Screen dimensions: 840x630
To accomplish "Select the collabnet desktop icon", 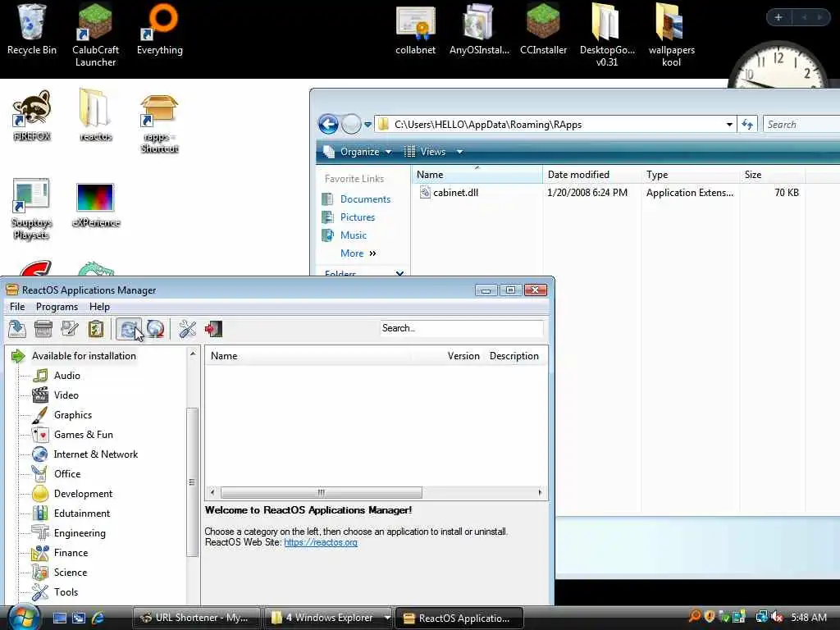I will pos(416,30).
